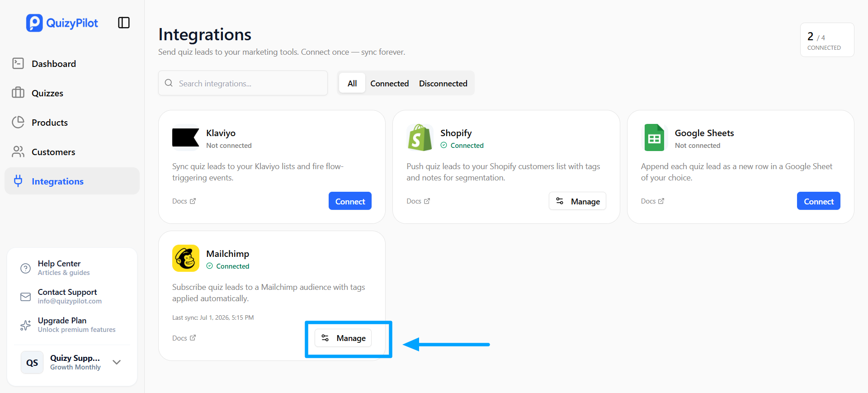Click the Help Center question mark icon
Image resolution: width=868 pixels, height=393 pixels.
pyautogui.click(x=26, y=268)
